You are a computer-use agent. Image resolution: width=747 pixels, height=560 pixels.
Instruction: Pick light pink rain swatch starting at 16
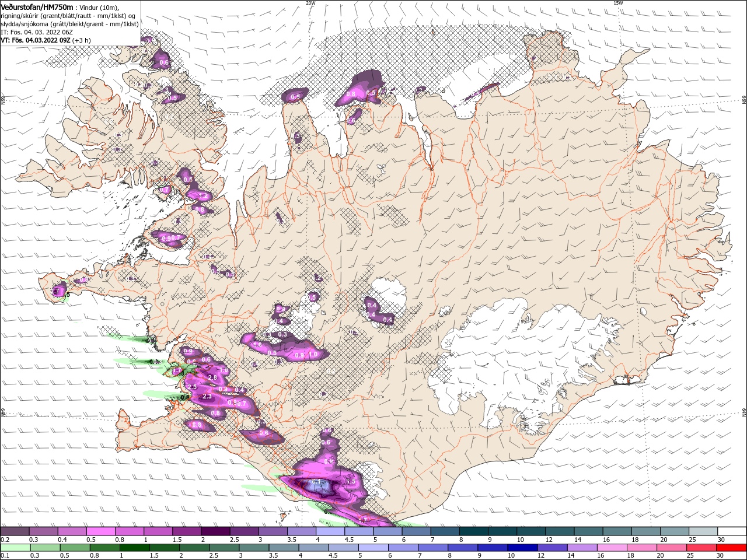coord(612,548)
